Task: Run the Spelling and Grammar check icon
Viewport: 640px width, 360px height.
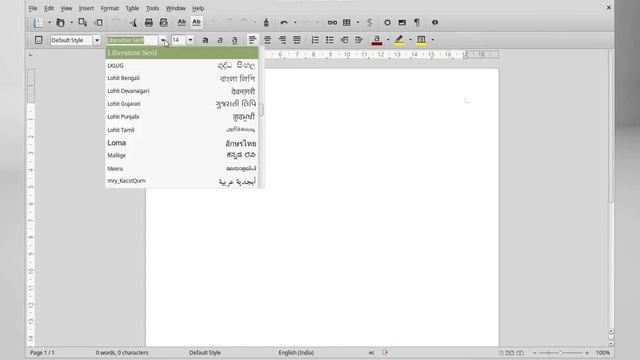Action: click(x=182, y=22)
